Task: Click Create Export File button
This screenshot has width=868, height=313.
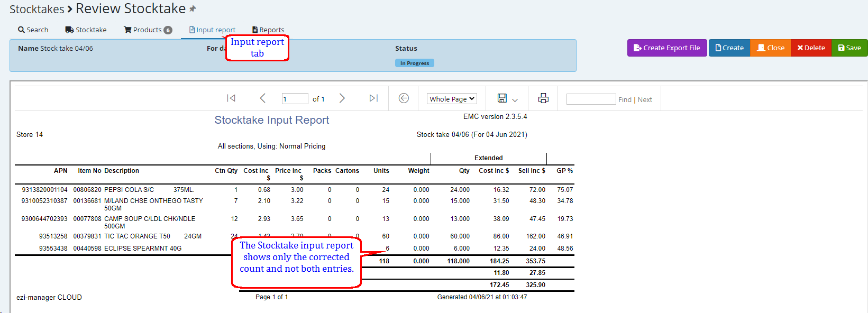Action: (667, 48)
